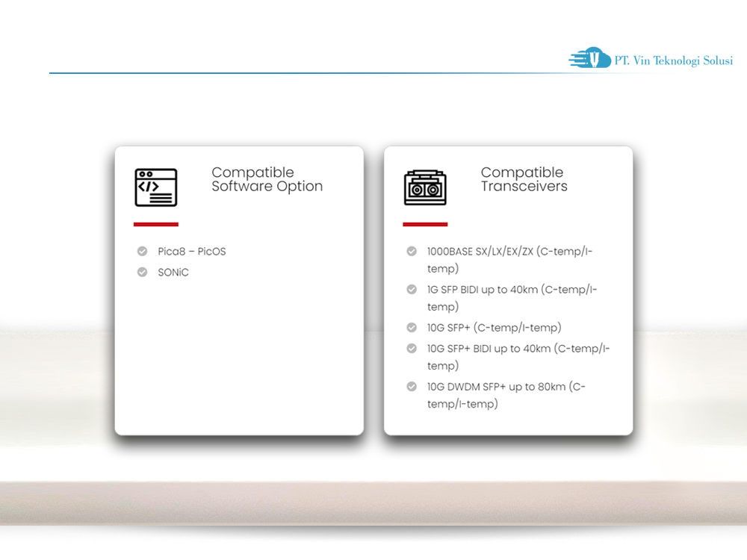Click the red divider under the transceiver icon
Viewport: 747px width, 560px height.
pos(425,223)
